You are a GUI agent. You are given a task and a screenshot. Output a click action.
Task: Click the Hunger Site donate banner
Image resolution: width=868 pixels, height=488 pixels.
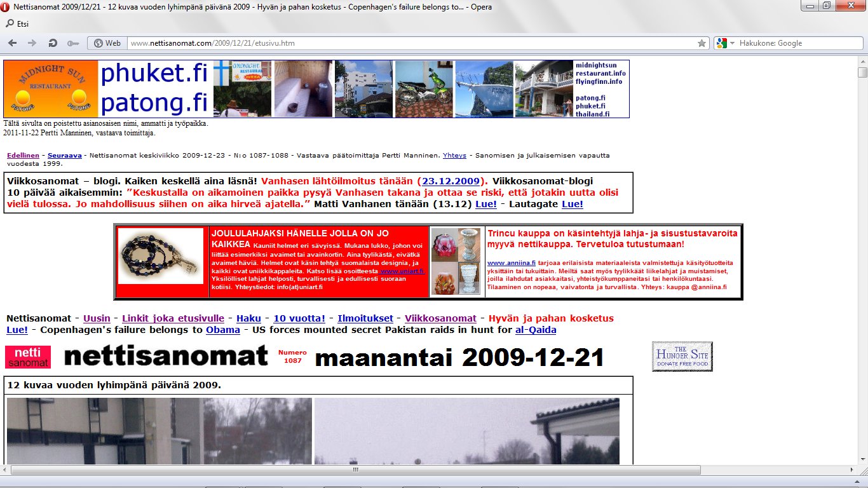pos(682,356)
